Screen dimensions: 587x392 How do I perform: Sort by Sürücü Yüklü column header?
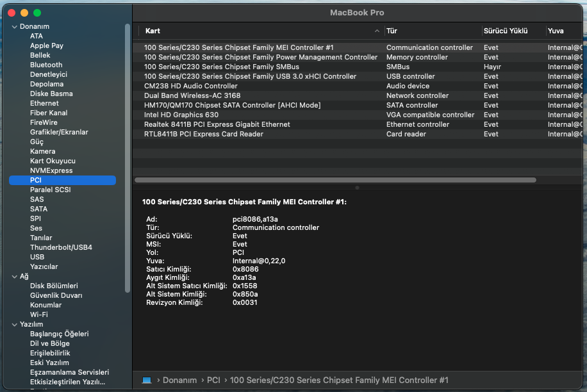[506, 31]
